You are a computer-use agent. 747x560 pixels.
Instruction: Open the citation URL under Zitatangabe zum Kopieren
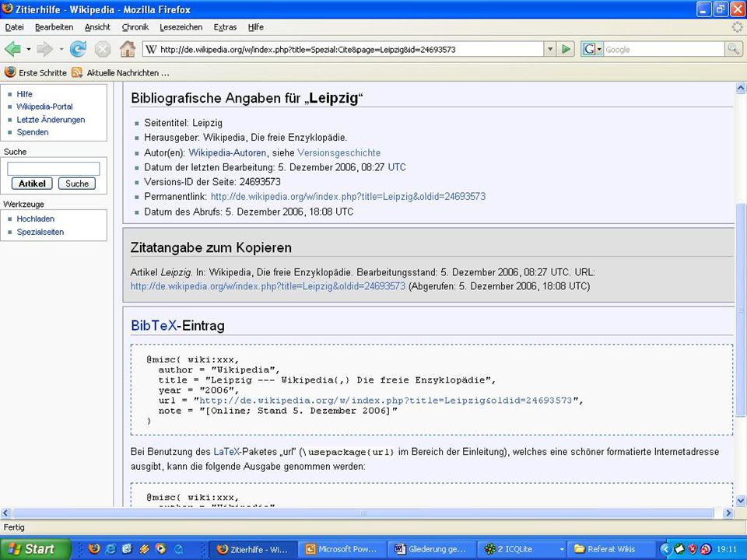(268, 286)
